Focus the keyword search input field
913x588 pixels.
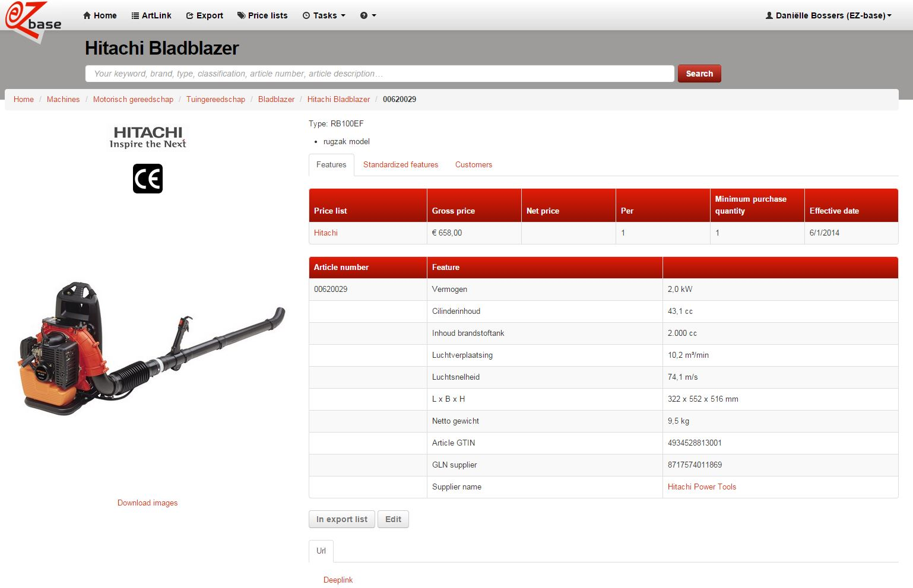pos(380,74)
